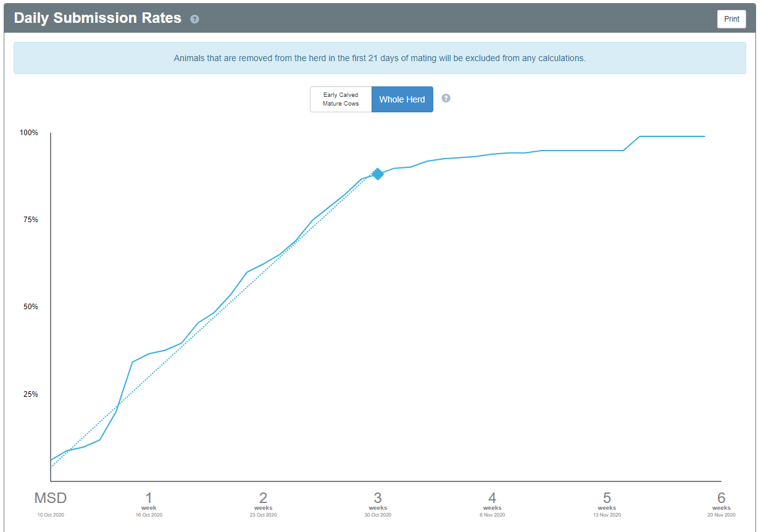This screenshot has width=761, height=532.
Task: Click the MSD axis label
Action: (x=50, y=498)
